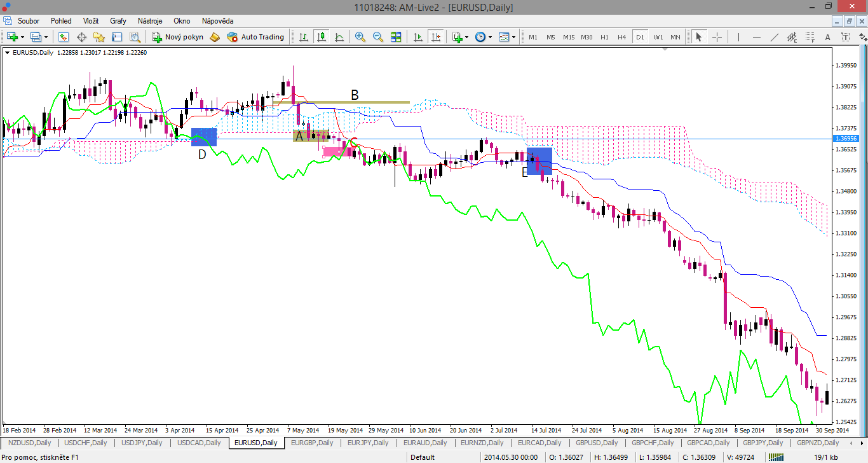The width and height of the screenshot is (868, 463).
Task: Expand the new chart dropdown arrow
Action: 22,37
